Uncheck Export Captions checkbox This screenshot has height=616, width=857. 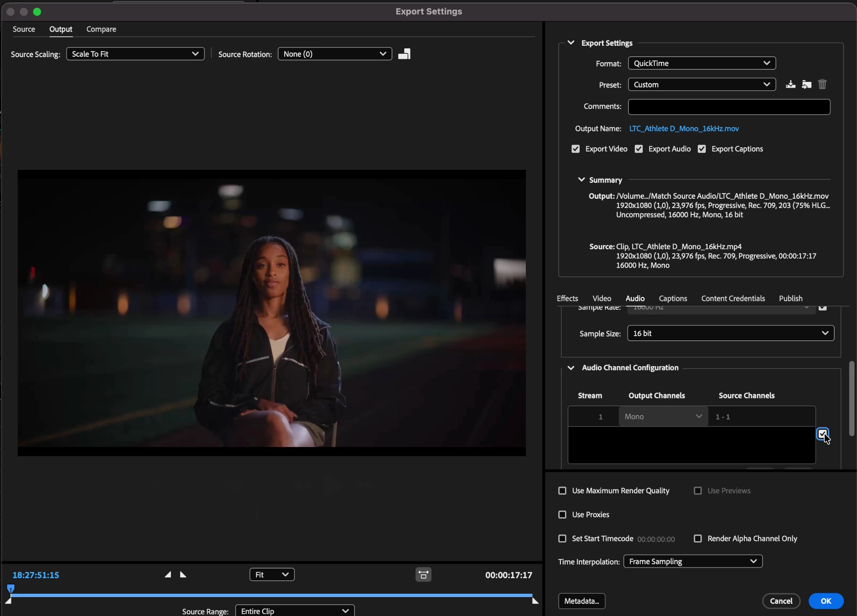point(702,149)
